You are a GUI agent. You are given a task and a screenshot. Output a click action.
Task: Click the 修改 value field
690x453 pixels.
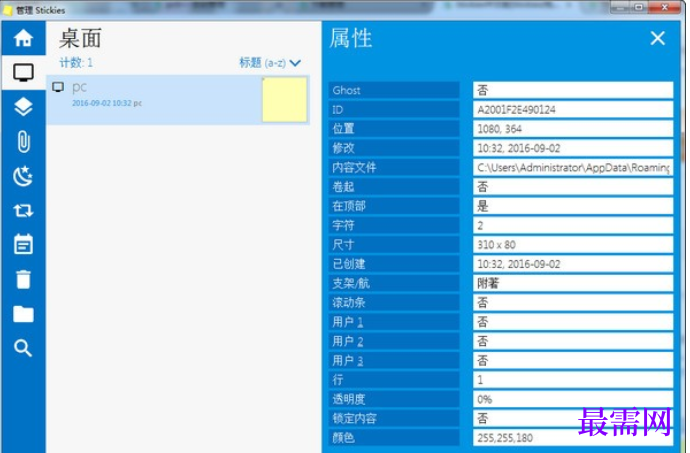point(573,148)
